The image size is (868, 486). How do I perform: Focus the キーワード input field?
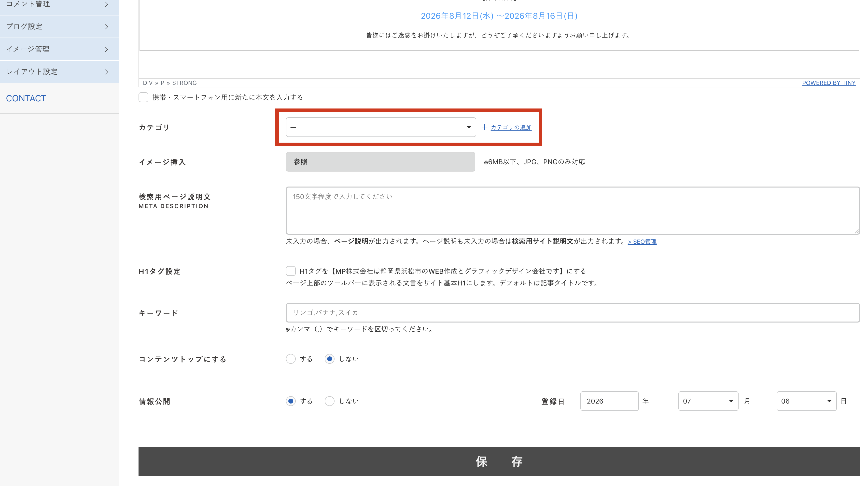click(573, 312)
